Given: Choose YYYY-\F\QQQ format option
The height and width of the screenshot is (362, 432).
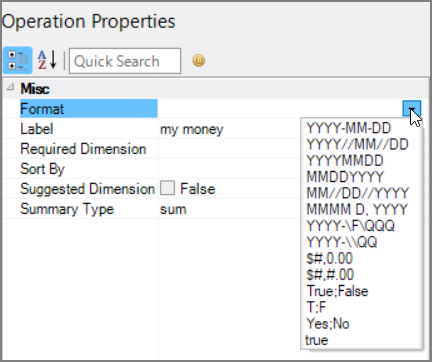Looking at the screenshot, I should coord(350,226).
